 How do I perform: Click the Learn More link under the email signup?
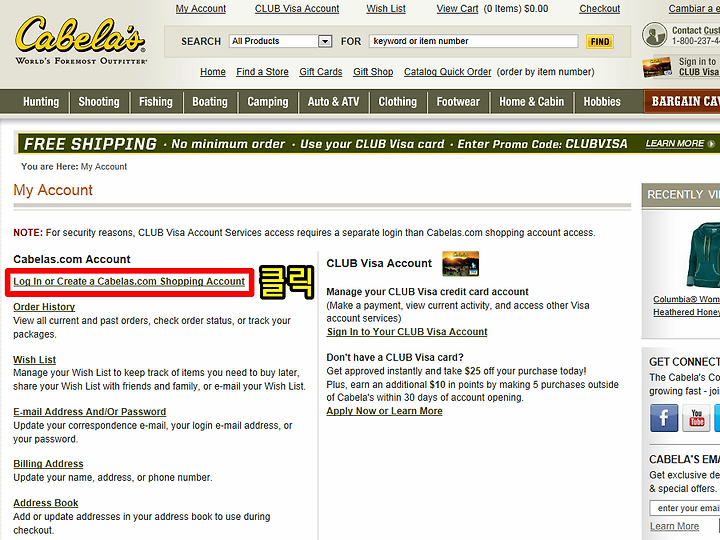[674, 526]
